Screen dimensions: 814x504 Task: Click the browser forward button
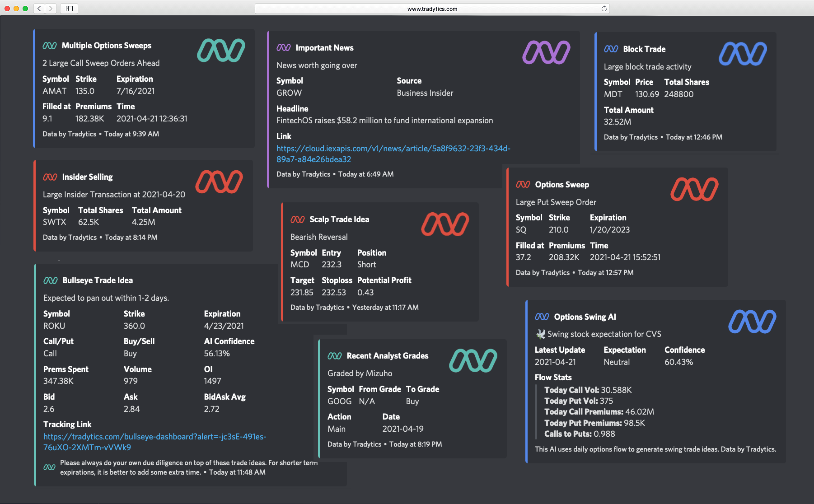click(51, 8)
